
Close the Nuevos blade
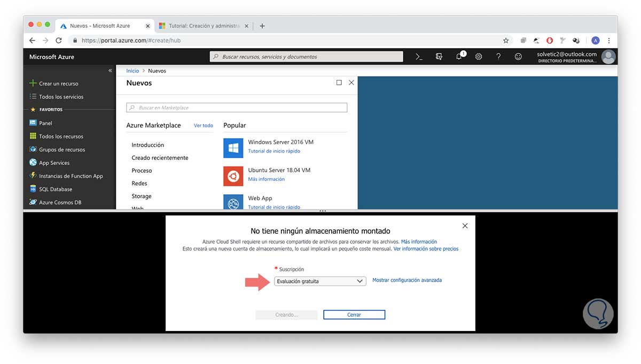tap(351, 83)
